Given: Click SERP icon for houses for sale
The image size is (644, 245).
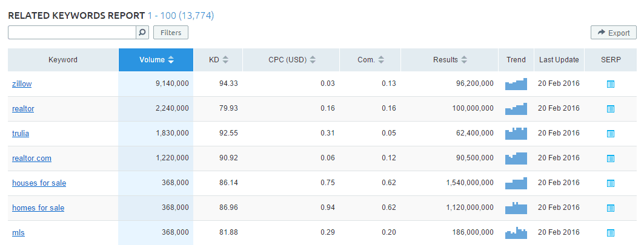Looking at the screenshot, I should [x=611, y=183].
